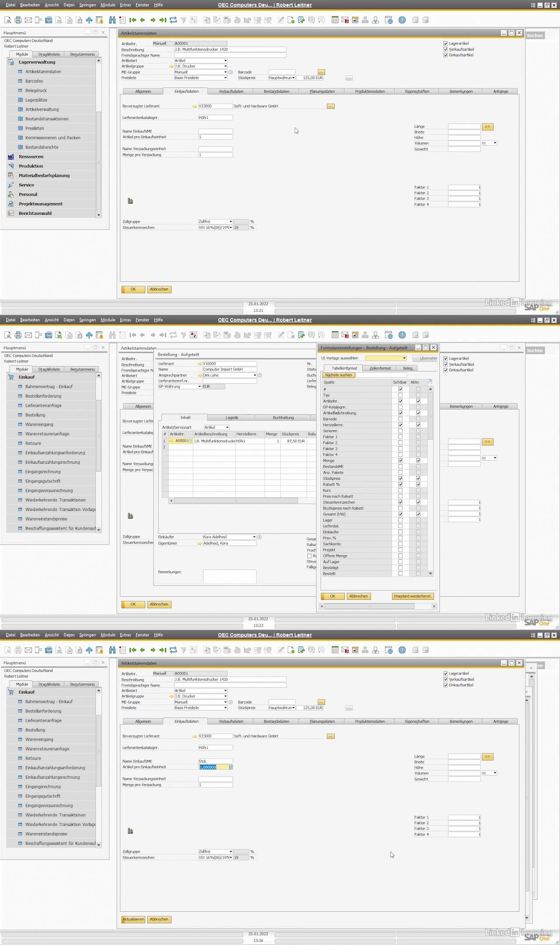Click search field beside Nächste suchen
The width and height of the screenshot is (560, 945).
pyautogui.click(x=381, y=375)
